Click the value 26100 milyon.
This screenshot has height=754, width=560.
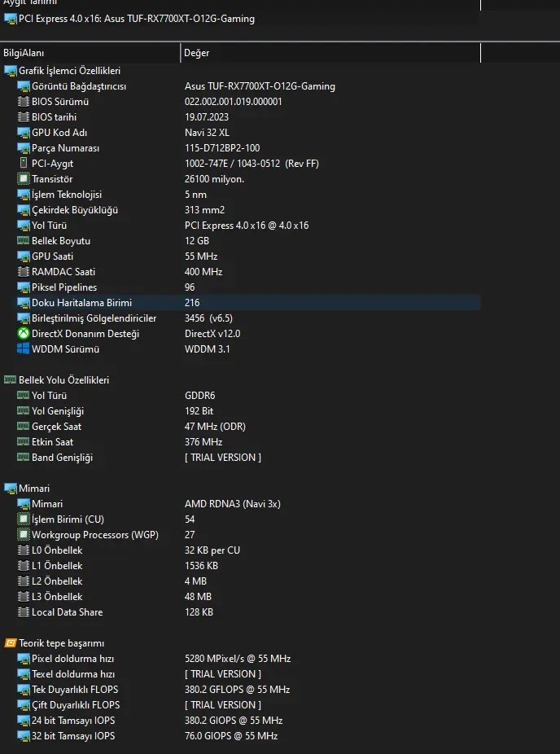214,179
